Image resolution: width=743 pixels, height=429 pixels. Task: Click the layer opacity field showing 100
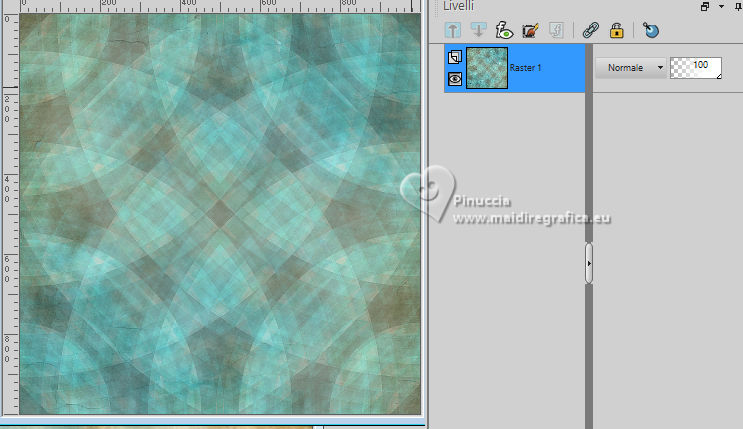tap(696, 68)
